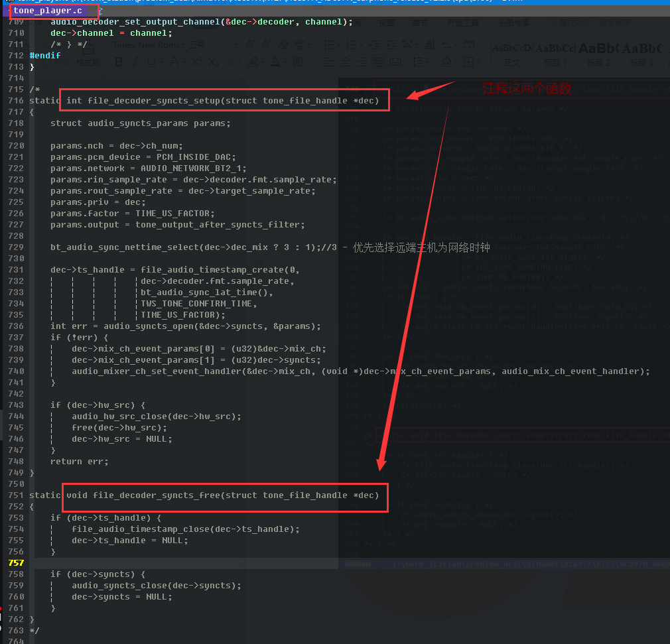The width and height of the screenshot is (670, 644).
Task: Click the audio_mixer_ch_set_event_handler call
Action: (361, 371)
